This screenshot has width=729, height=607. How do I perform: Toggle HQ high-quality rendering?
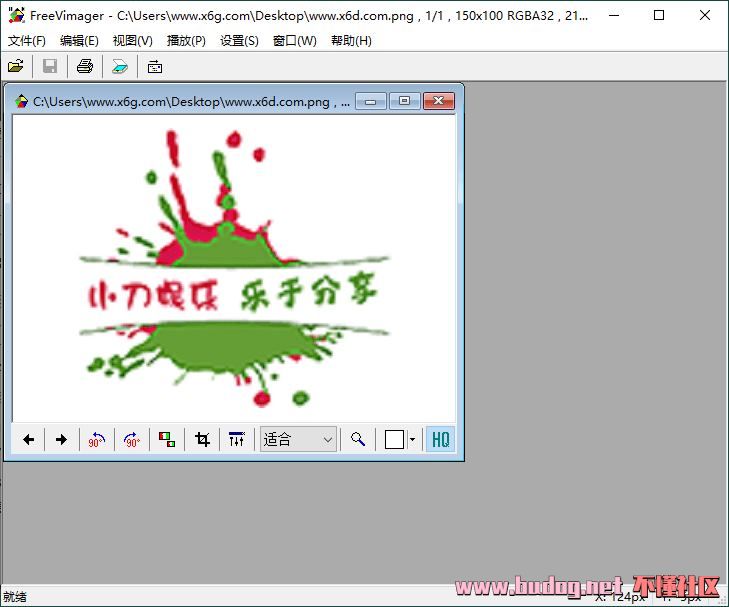click(440, 440)
